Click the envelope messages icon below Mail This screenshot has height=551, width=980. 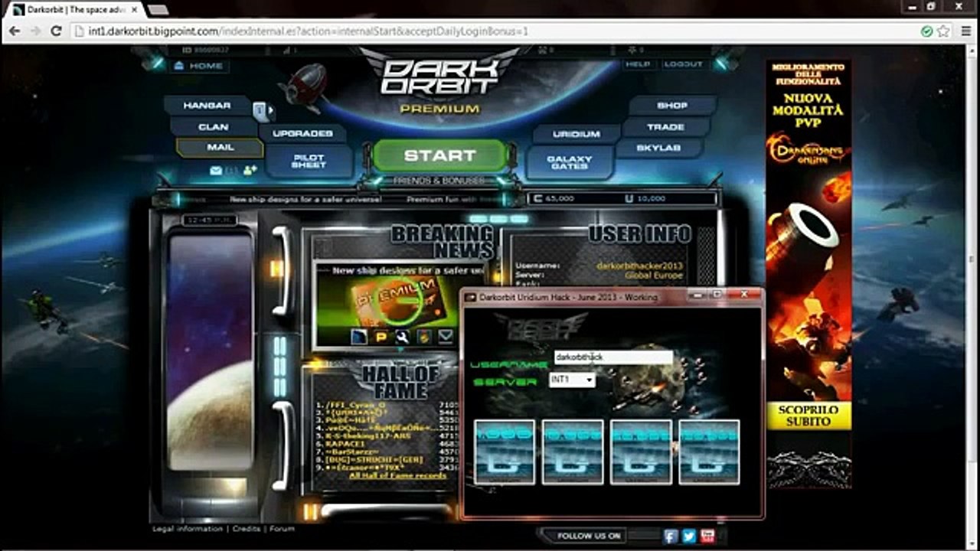pos(217,171)
